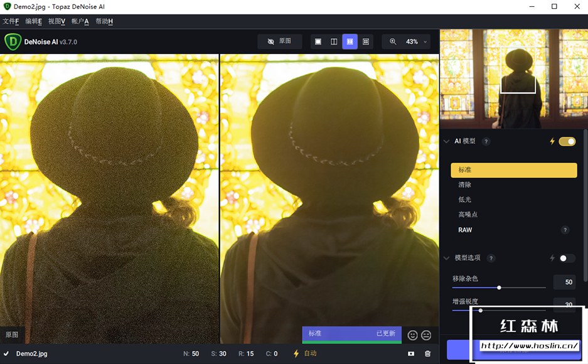
Task: Select the 低光 AI model
Action: click(514, 200)
